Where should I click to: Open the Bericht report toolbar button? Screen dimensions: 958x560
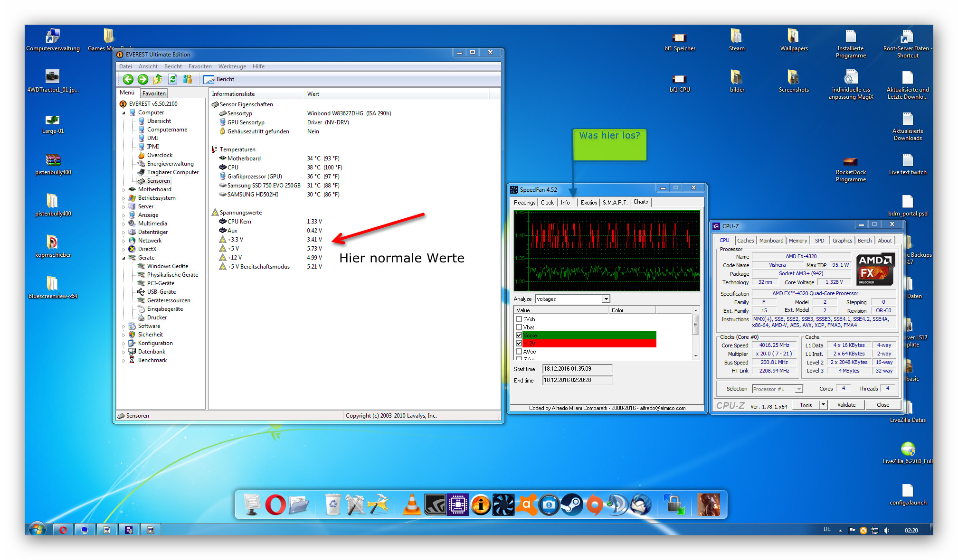tap(219, 79)
